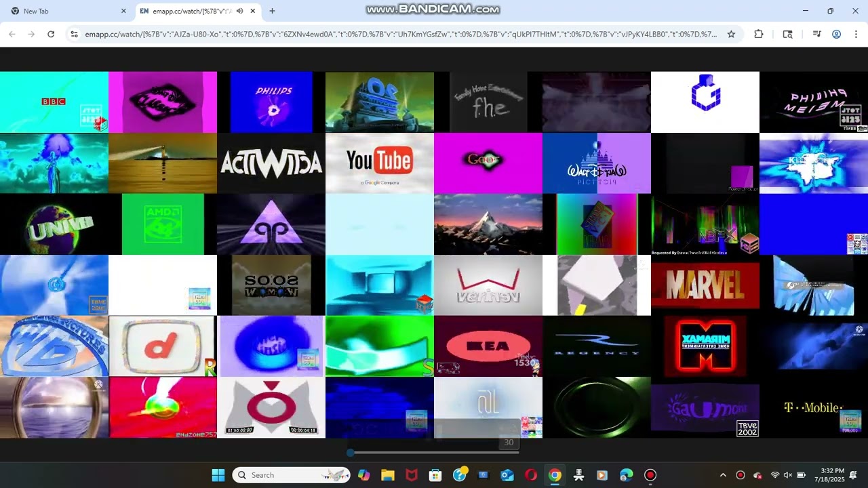868x488 pixels.
Task: Select the Miramax Home Entertainment tile
Action: tap(705, 346)
